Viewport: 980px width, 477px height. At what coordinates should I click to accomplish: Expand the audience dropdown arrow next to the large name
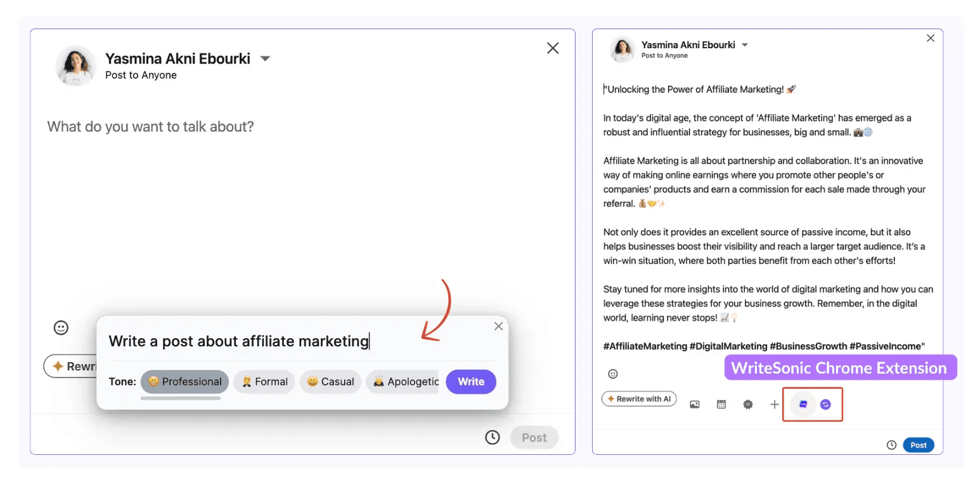(x=266, y=59)
